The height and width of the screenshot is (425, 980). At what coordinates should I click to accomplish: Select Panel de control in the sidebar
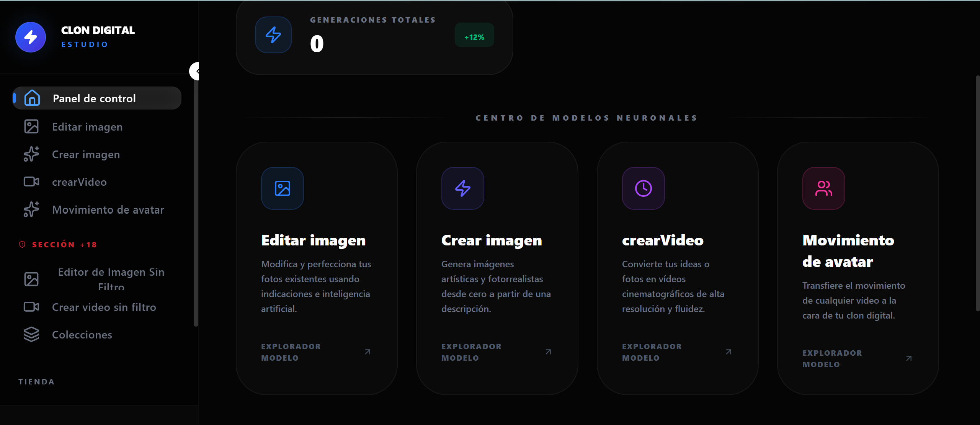click(x=94, y=98)
